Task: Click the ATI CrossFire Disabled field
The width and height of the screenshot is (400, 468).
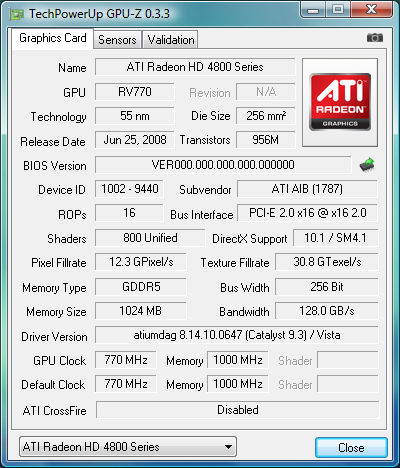Action: pos(237,410)
